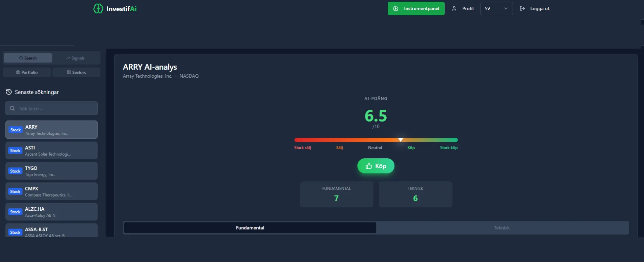Click the Stock badge next to ARRY
The height and width of the screenshot is (262, 644).
pyautogui.click(x=16, y=130)
